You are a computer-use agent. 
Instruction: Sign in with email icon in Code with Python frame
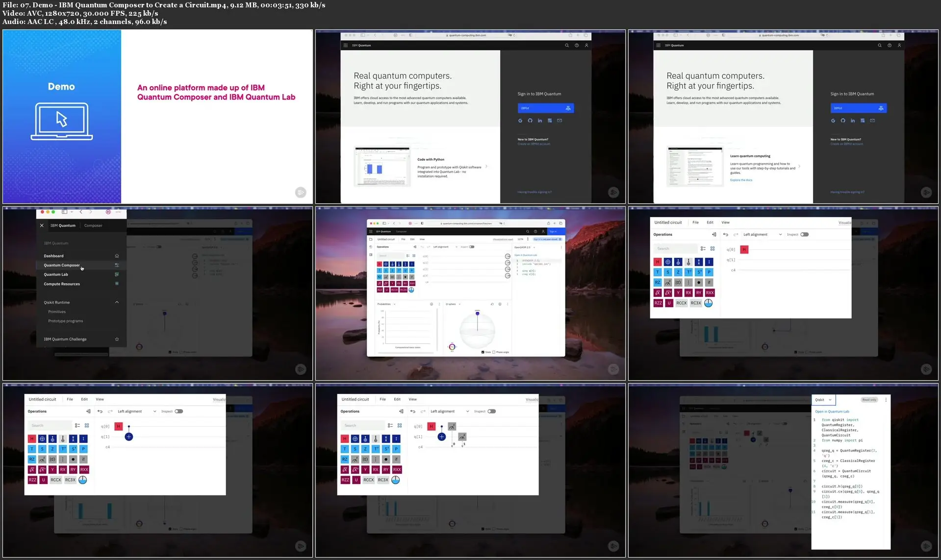[x=560, y=121]
